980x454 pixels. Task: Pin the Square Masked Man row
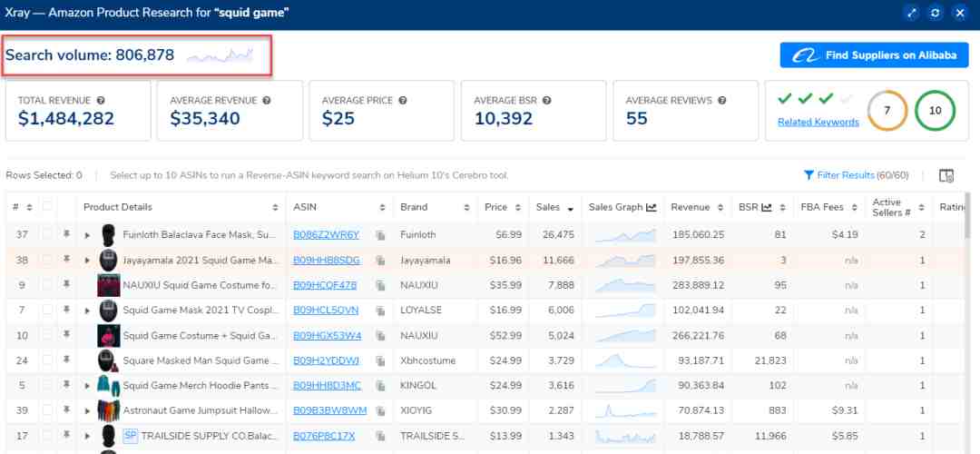pyautogui.click(x=66, y=360)
